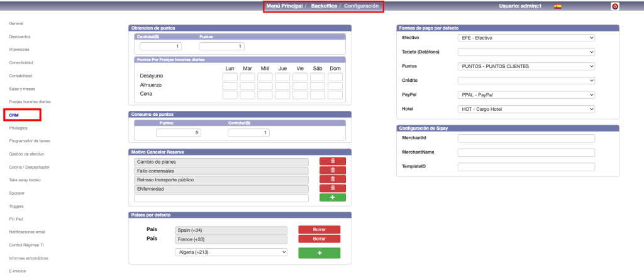Open the PayPal payment dropdown

526,94
